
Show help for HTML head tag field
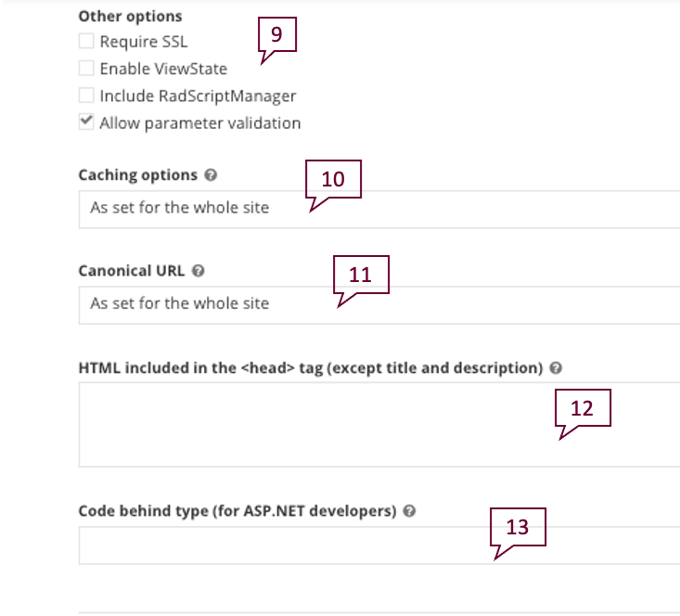pyautogui.click(x=556, y=368)
